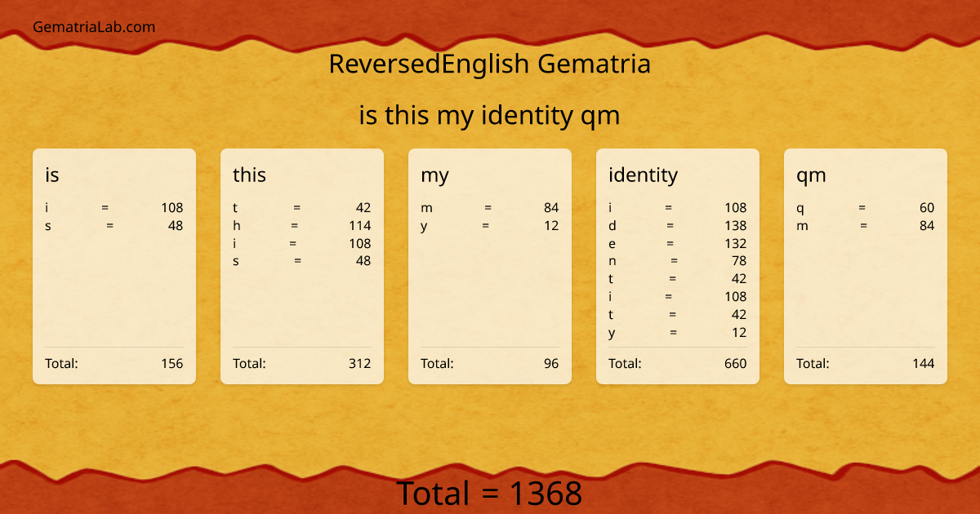The image size is (980, 514).
Task: Click letter e in the 'identity' card
Action: 612,243
